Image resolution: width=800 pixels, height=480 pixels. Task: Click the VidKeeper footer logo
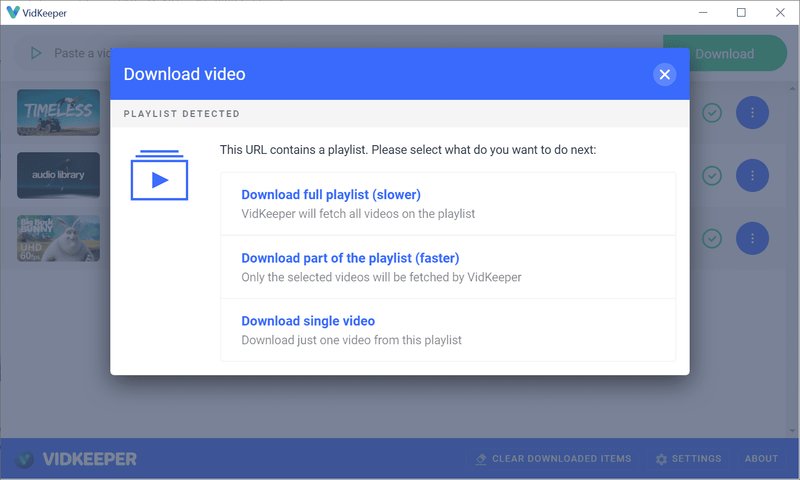(77, 459)
